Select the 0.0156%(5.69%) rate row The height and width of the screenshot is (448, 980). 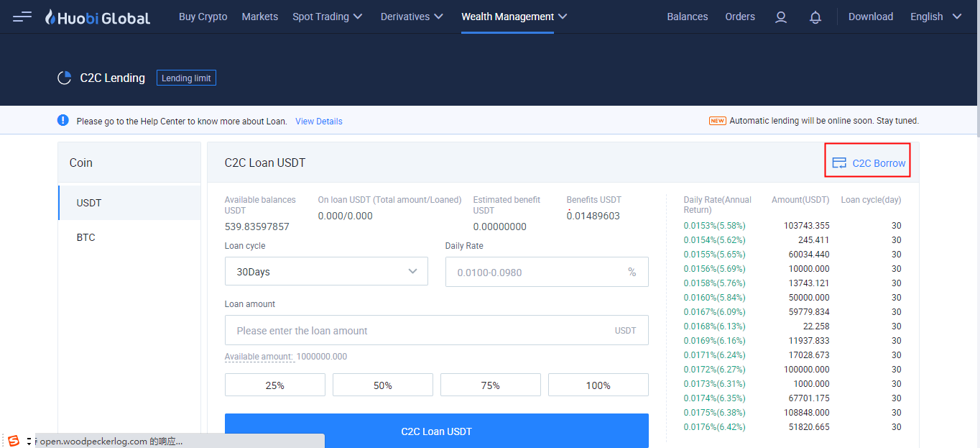tap(792, 269)
